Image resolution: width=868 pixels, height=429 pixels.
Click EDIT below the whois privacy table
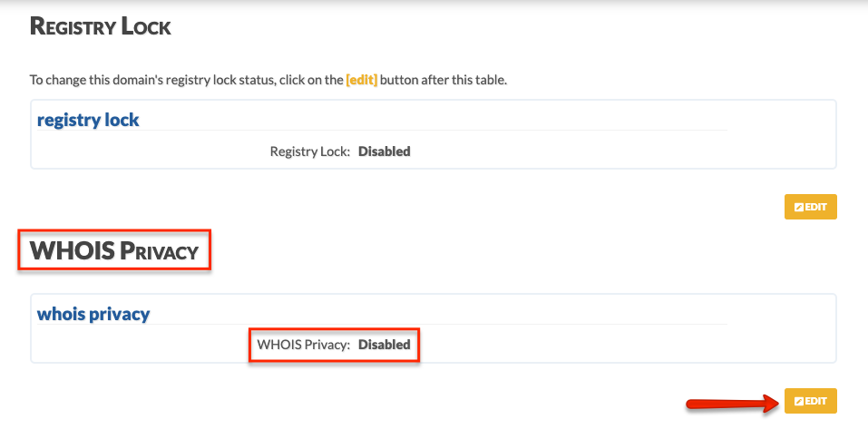pos(811,401)
